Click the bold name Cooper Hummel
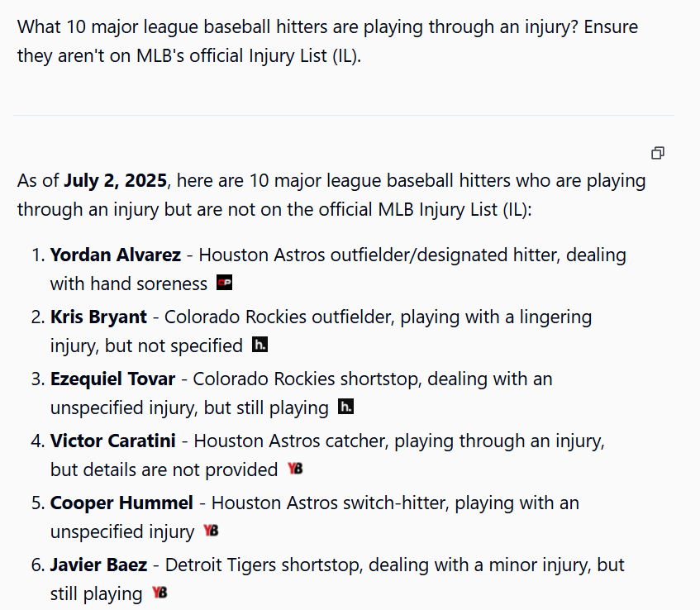700x610 pixels. [121, 503]
